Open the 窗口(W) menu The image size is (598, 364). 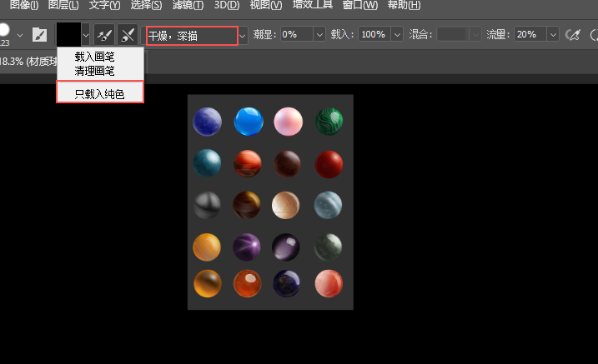360,5
